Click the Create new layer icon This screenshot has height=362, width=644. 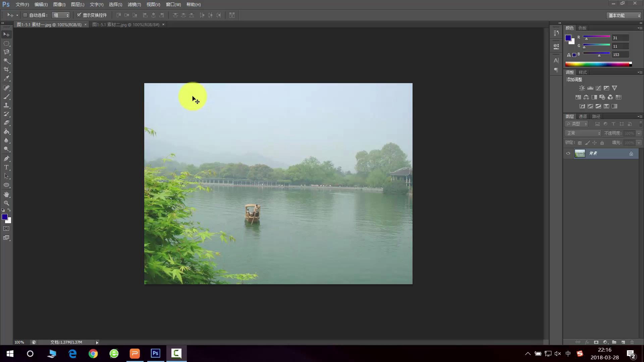pyautogui.click(x=623, y=342)
